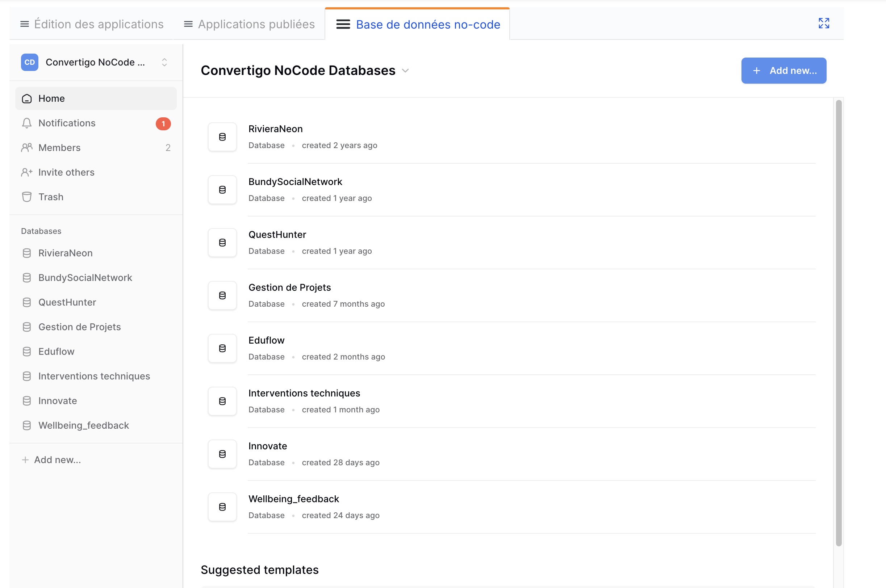886x588 pixels.
Task: Click Innovate database tile icon in main list
Action: click(222, 454)
